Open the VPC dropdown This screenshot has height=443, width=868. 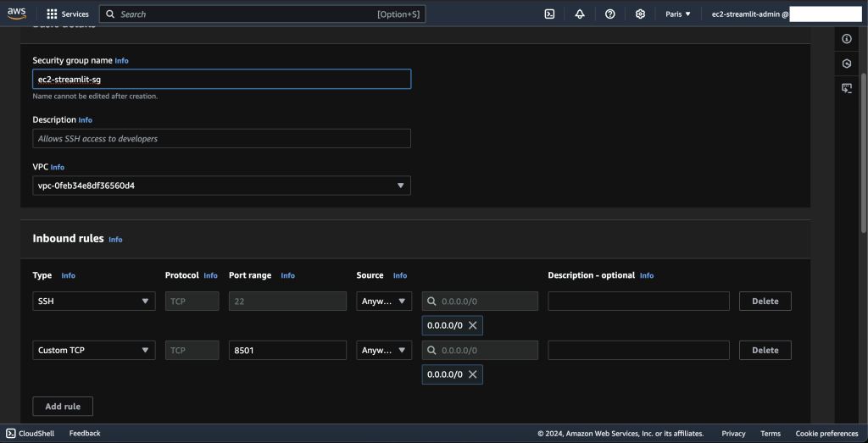pos(221,186)
